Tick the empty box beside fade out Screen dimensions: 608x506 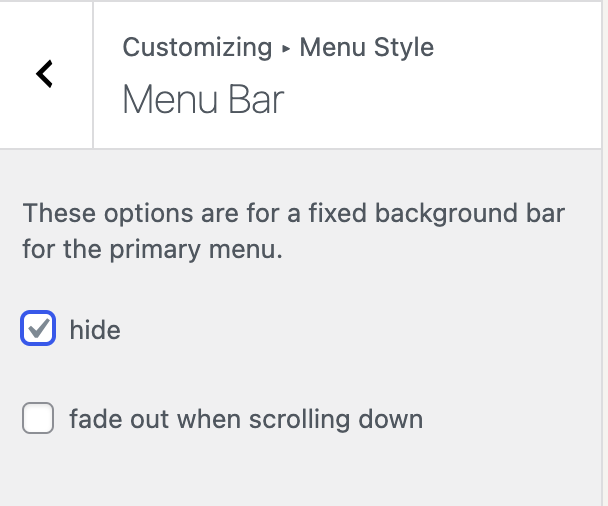(x=38, y=418)
